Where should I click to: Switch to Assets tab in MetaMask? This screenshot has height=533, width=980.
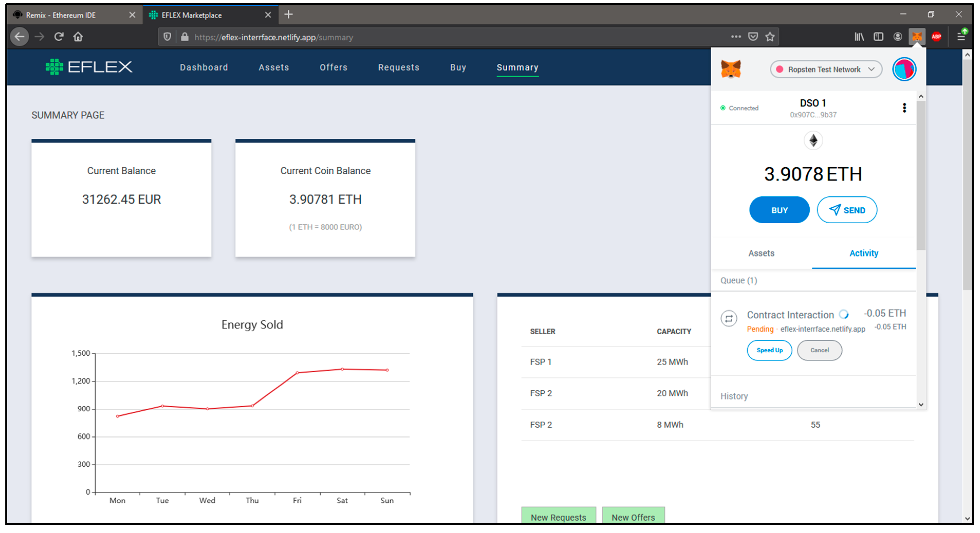click(x=761, y=253)
